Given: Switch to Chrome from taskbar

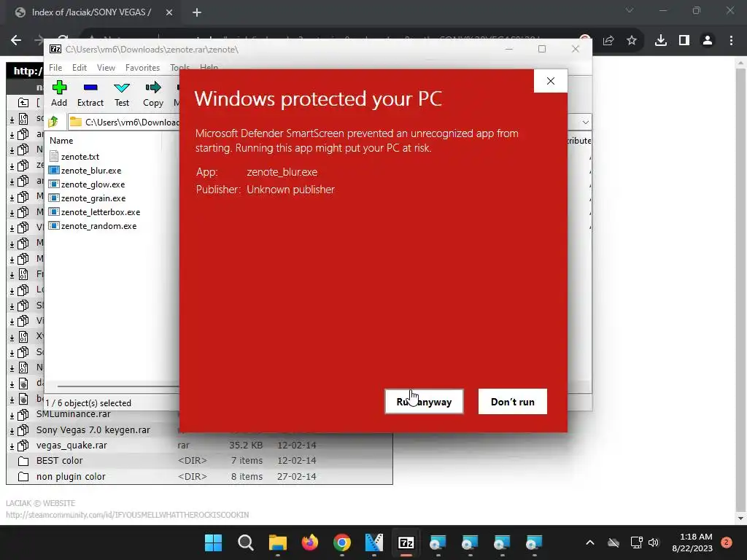Looking at the screenshot, I should [x=342, y=542].
